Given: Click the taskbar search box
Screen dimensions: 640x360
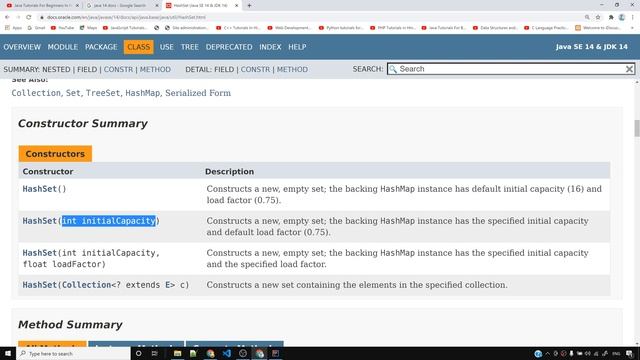Looking at the screenshot, I should click(x=73, y=353).
